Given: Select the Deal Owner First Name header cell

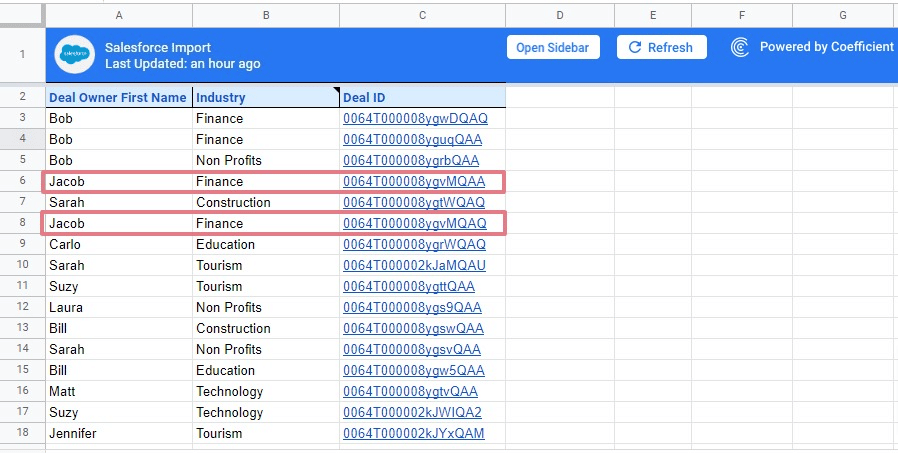Looking at the screenshot, I should tap(118, 97).
